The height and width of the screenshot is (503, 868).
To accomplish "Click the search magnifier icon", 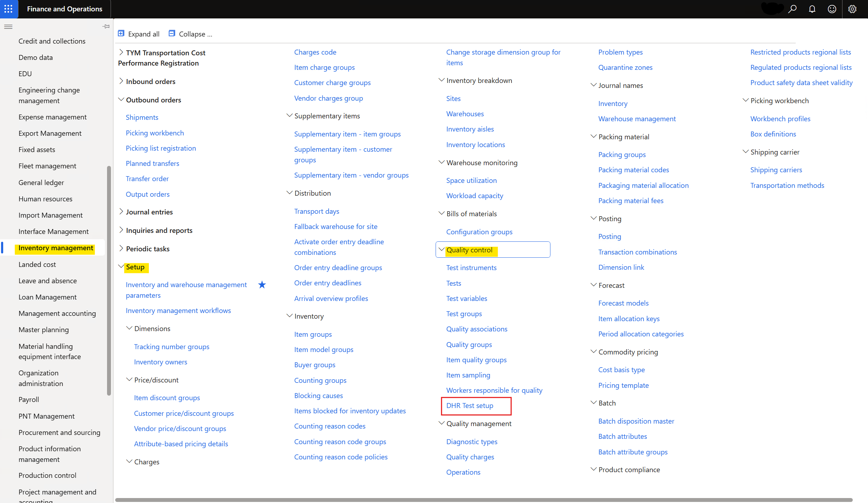I will pyautogui.click(x=792, y=9).
